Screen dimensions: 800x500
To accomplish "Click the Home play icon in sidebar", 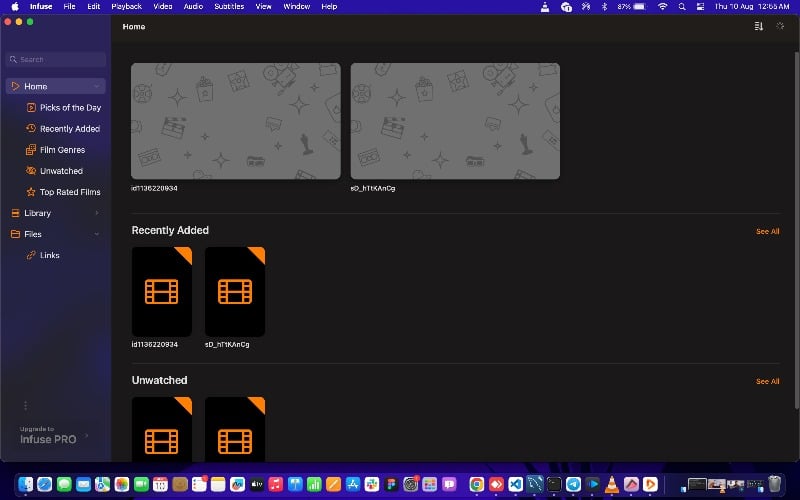I will point(15,86).
